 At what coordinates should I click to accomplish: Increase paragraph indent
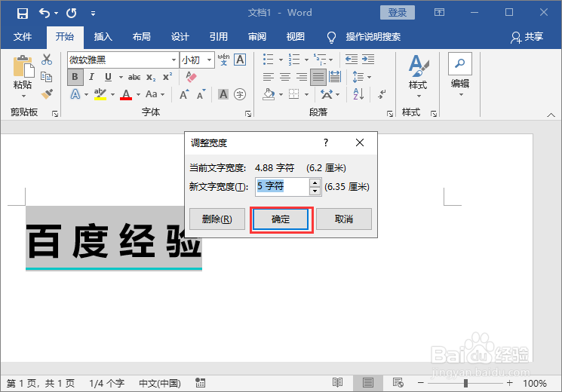368,60
